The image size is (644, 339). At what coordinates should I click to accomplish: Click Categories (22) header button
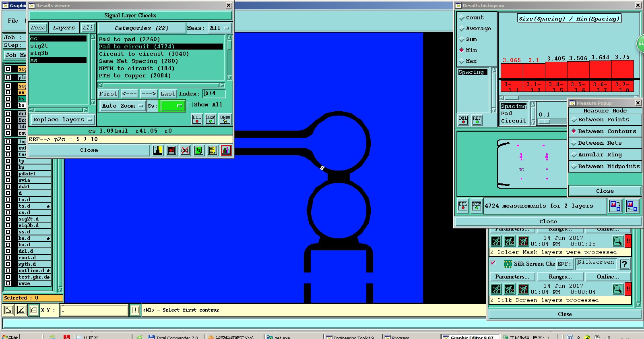[142, 28]
